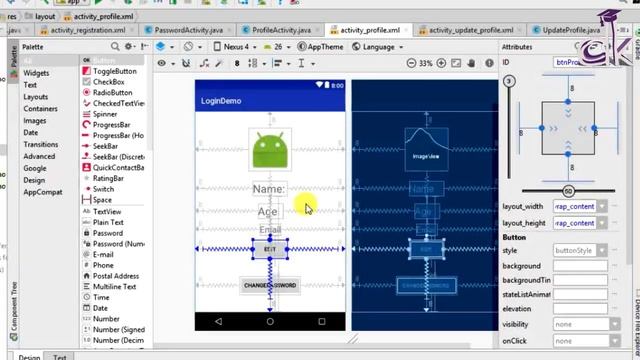
Task: Show warnings and errors icon
Action: coord(489,63)
